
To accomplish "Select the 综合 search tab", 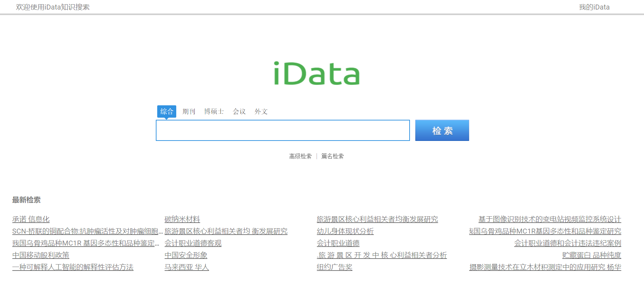I will [167, 111].
